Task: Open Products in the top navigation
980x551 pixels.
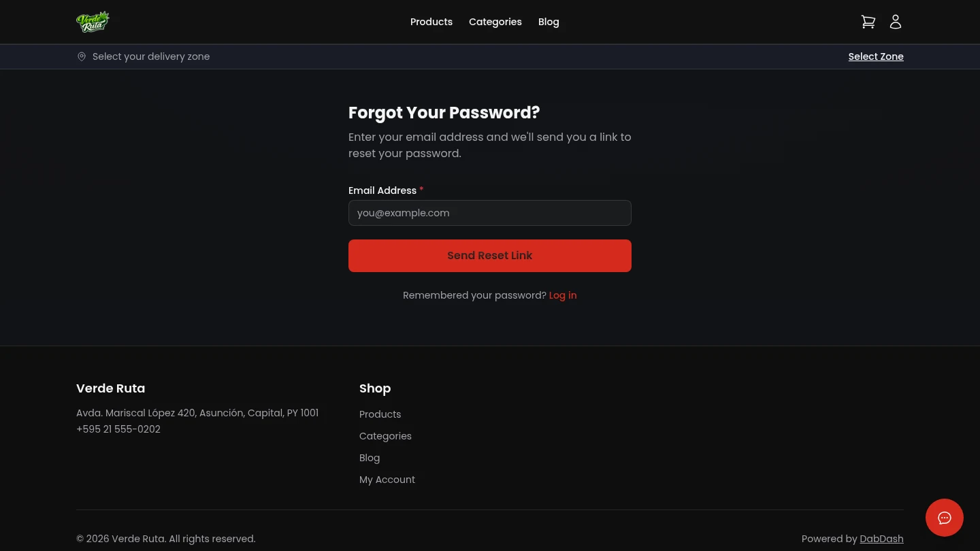Action: click(431, 22)
